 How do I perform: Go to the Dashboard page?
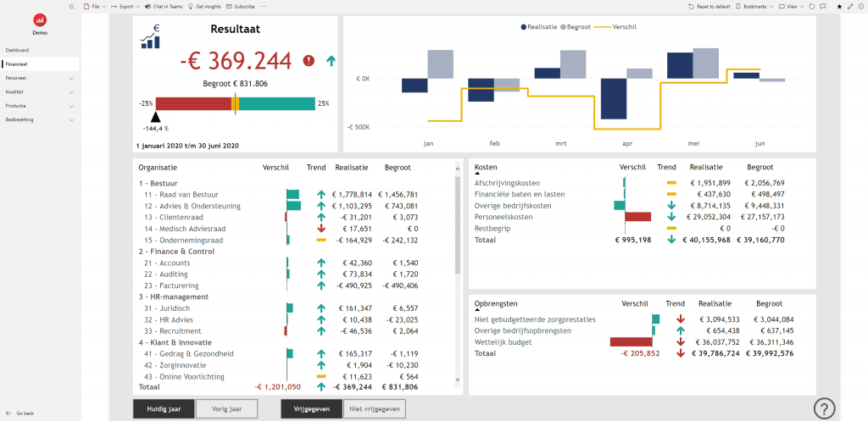(17, 50)
